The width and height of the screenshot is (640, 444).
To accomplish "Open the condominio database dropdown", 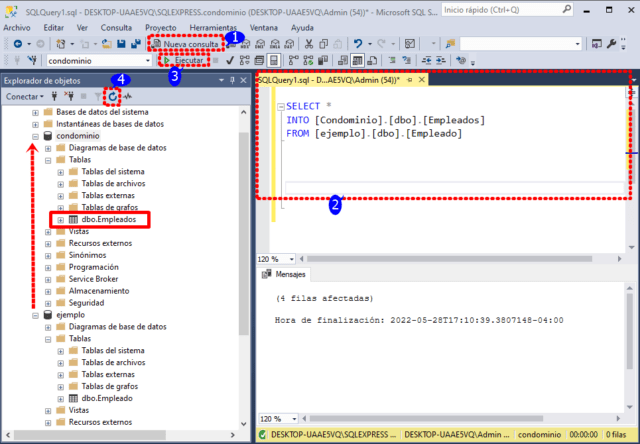I will point(148,61).
